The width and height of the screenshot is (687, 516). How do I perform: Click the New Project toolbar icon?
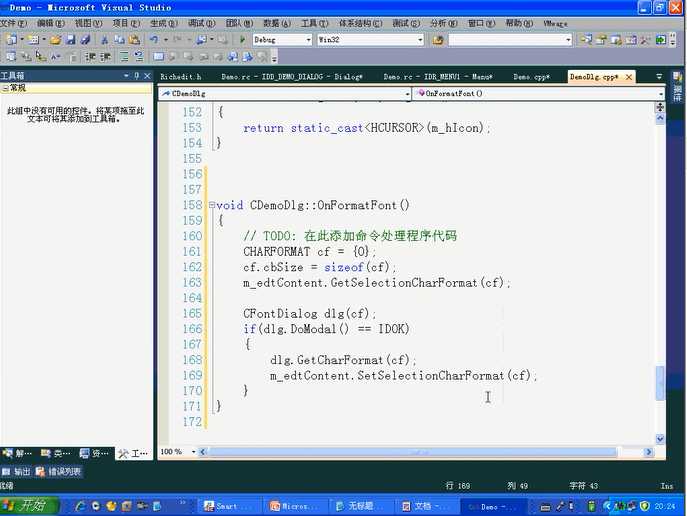coord(12,40)
